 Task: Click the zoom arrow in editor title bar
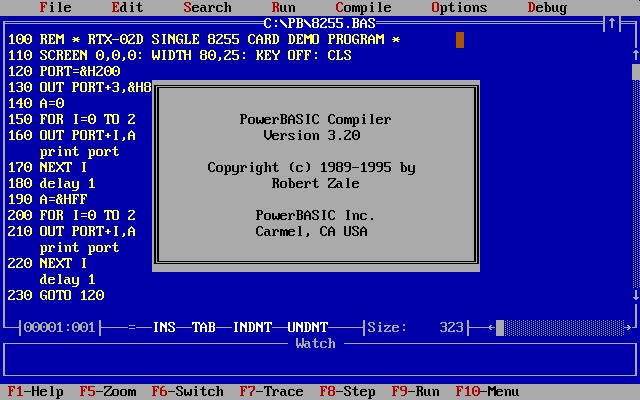pyautogui.click(x=612, y=23)
